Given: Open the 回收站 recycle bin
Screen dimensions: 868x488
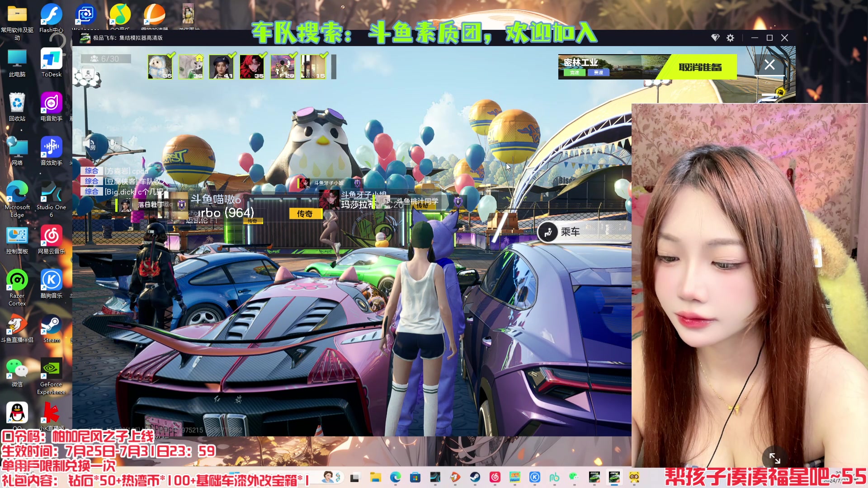Looking at the screenshot, I should pyautogui.click(x=17, y=107).
